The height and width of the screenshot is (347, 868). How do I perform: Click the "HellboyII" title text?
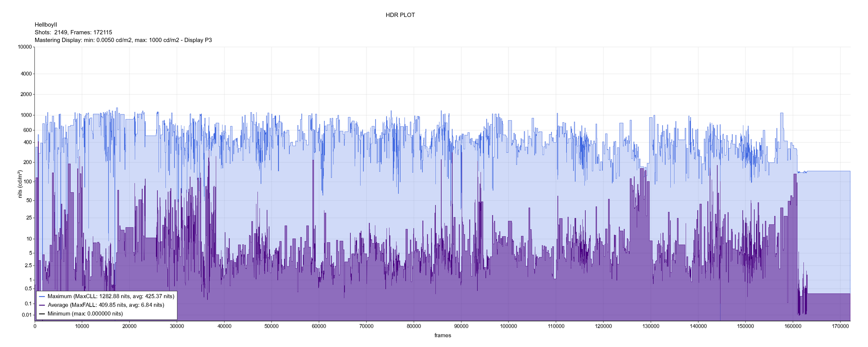tap(46, 25)
